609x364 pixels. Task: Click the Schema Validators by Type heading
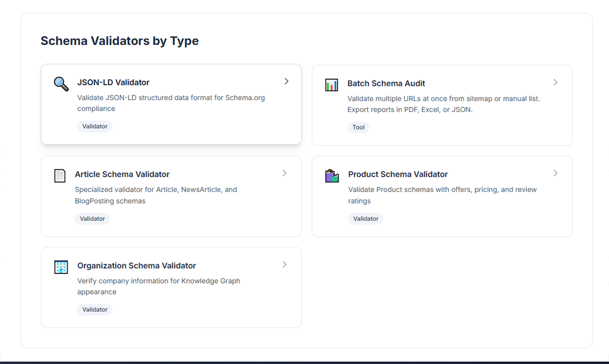(x=119, y=41)
